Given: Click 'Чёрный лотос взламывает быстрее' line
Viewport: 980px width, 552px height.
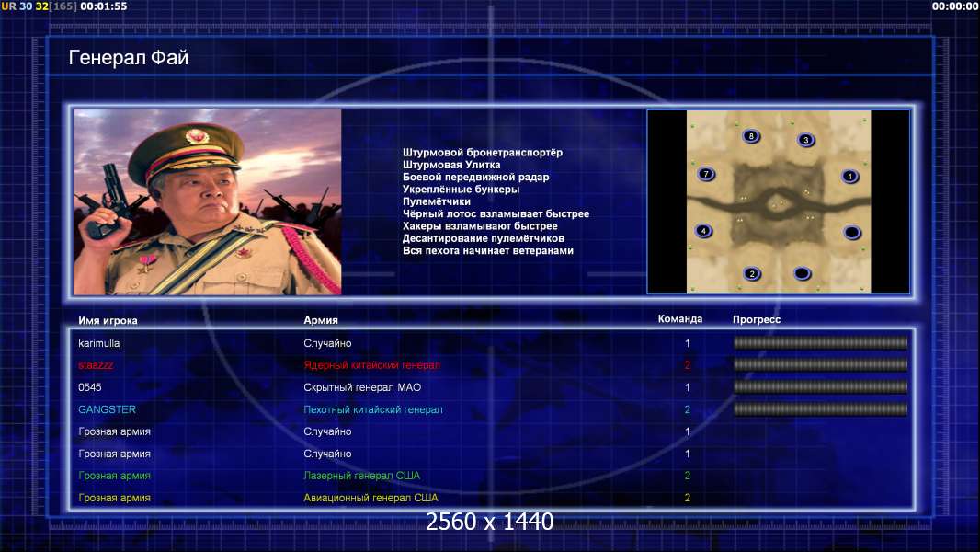Looking at the screenshot, I should pyautogui.click(x=496, y=213).
